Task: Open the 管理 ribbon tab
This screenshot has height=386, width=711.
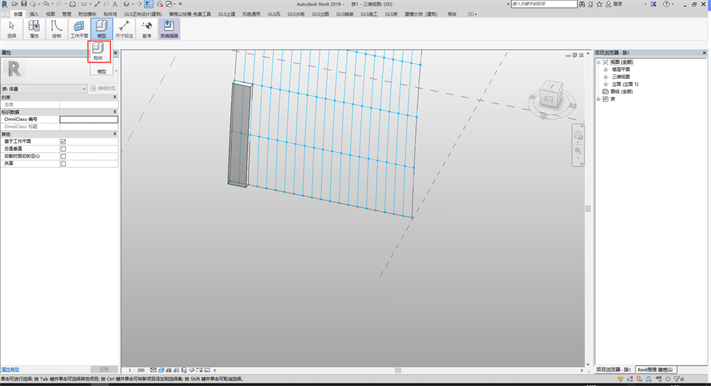Action: coord(67,14)
